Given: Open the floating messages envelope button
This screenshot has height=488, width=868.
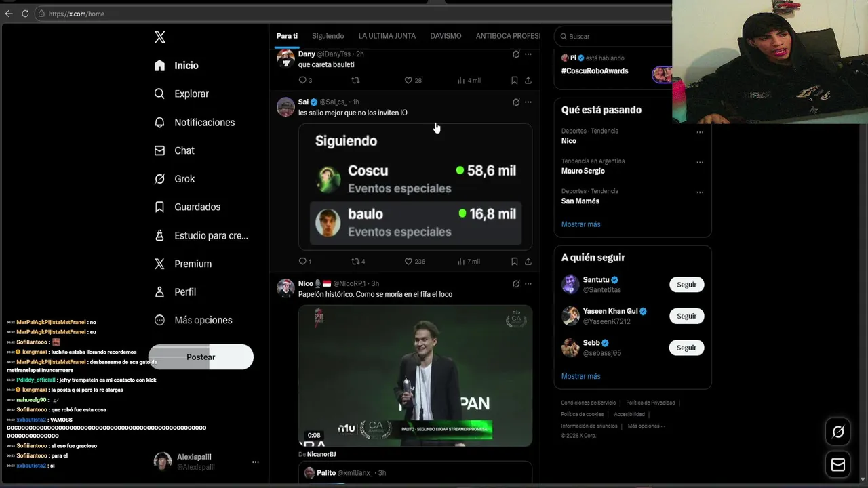Looking at the screenshot, I should [838, 464].
